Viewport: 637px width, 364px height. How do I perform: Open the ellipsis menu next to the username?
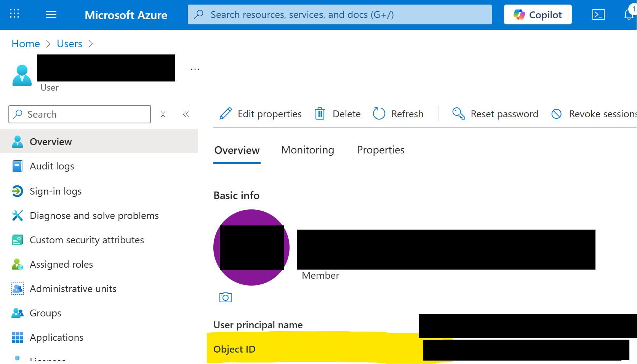(195, 69)
